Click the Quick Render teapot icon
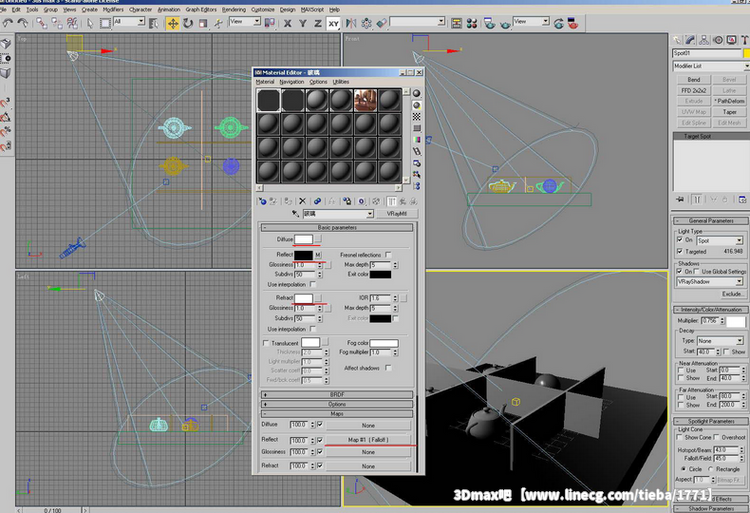The image size is (750, 513). (505, 23)
